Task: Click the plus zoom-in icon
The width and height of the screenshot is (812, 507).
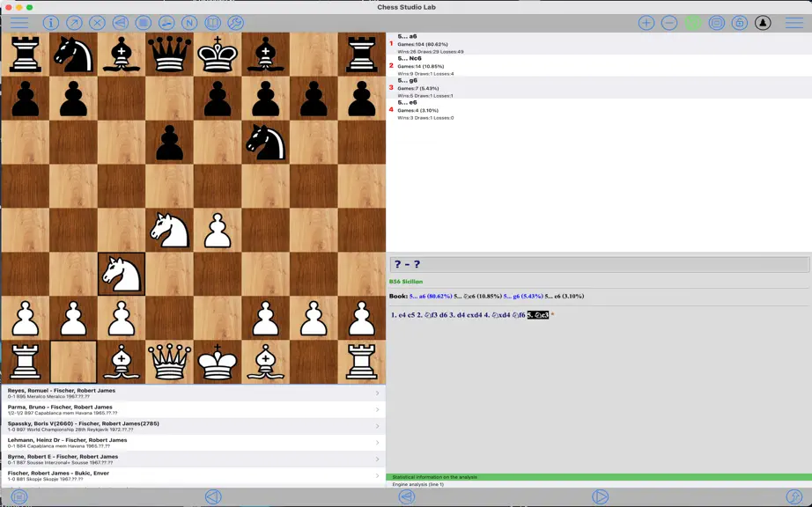Action: (x=646, y=23)
